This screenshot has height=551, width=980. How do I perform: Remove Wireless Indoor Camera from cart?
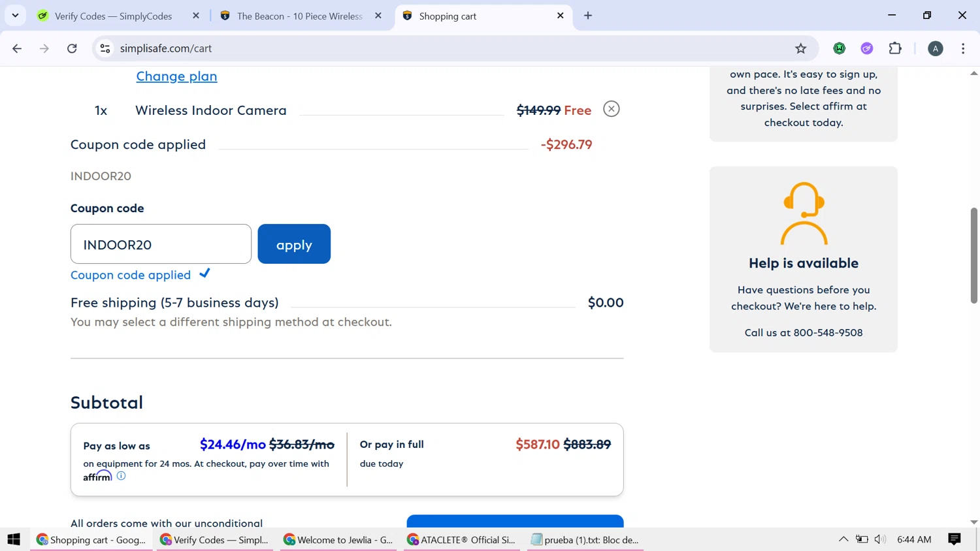click(x=611, y=109)
